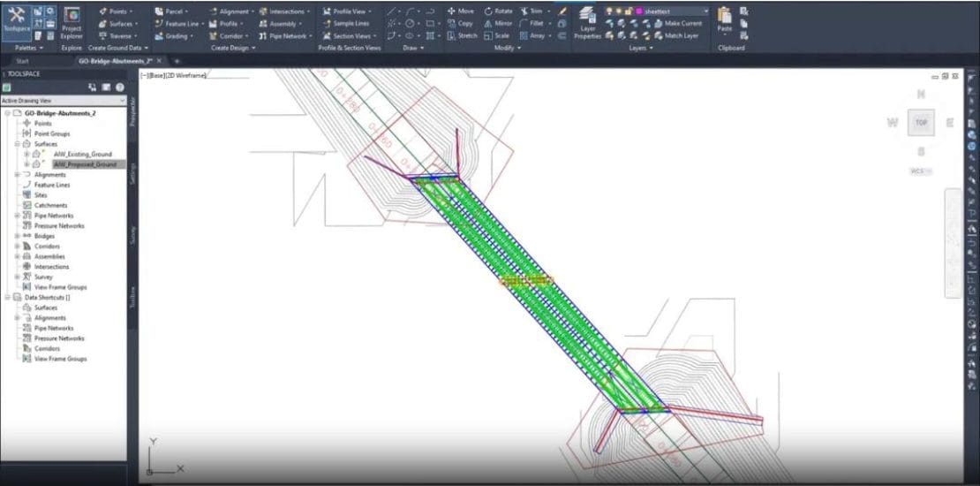Image resolution: width=980 pixels, height=486 pixels.
Task: Open Profile View tool
Action: pos(347,11)
